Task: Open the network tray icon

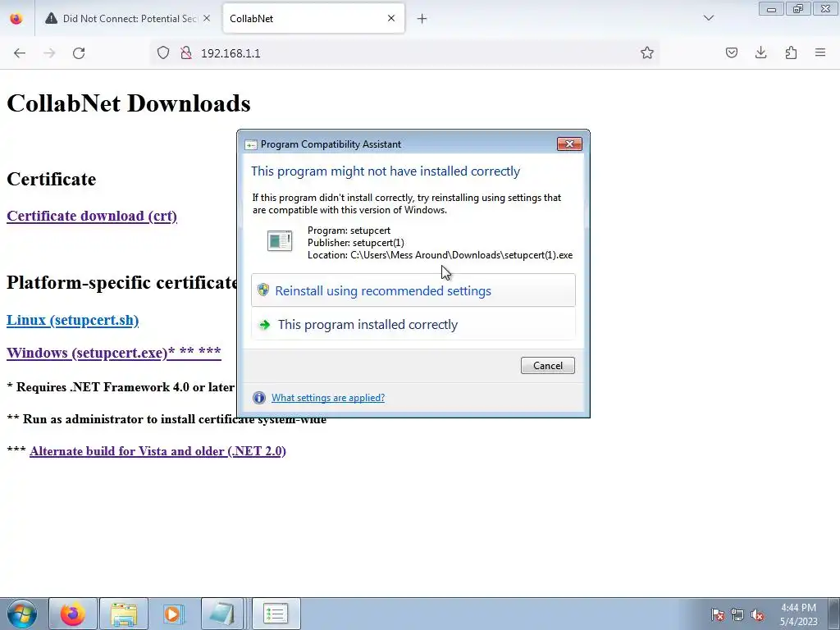Action: pos(737,614)
